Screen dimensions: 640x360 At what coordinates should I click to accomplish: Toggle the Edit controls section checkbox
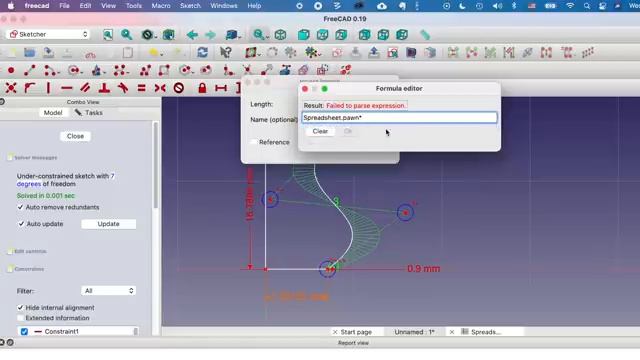click(10, 251)
